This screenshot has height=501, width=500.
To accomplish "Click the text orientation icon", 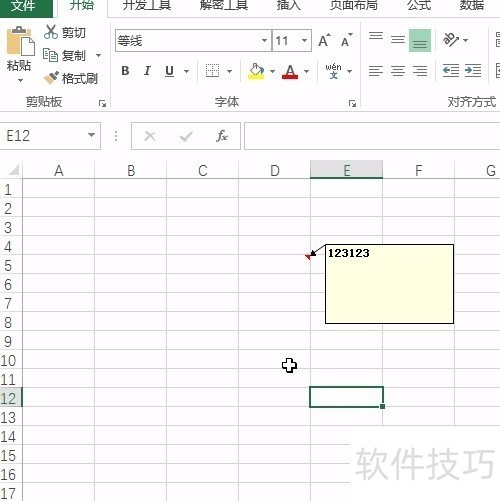I will click(451, 40).
